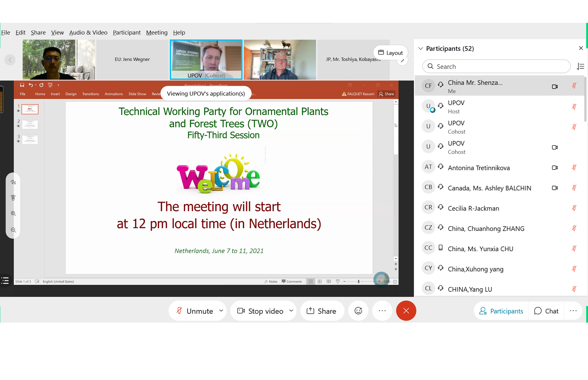Open the Audio & Video menu
The height and width of the screenshot is (380, 588).
click(x=88, y=32)
